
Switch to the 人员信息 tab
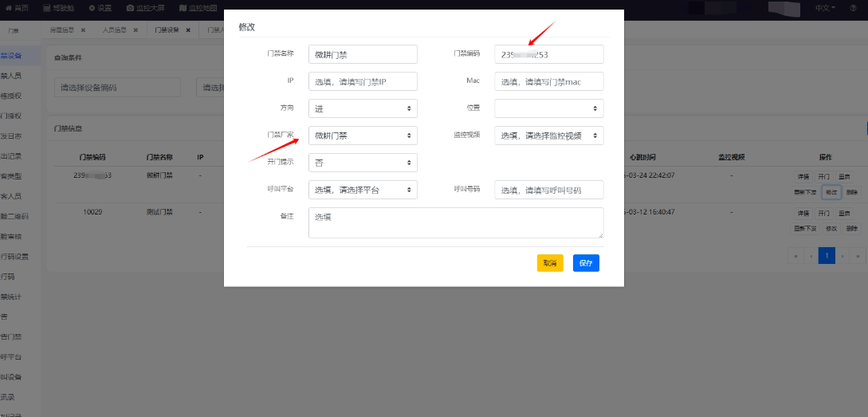tap(114, 30)
